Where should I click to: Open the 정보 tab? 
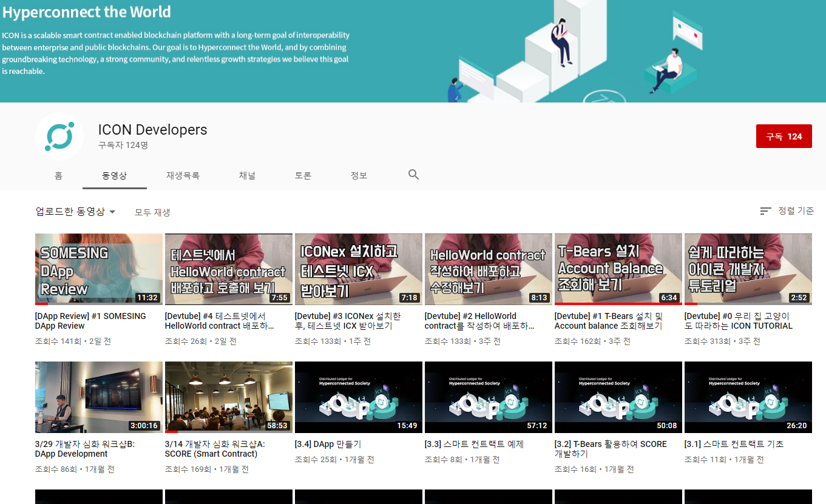pos(359,175)
